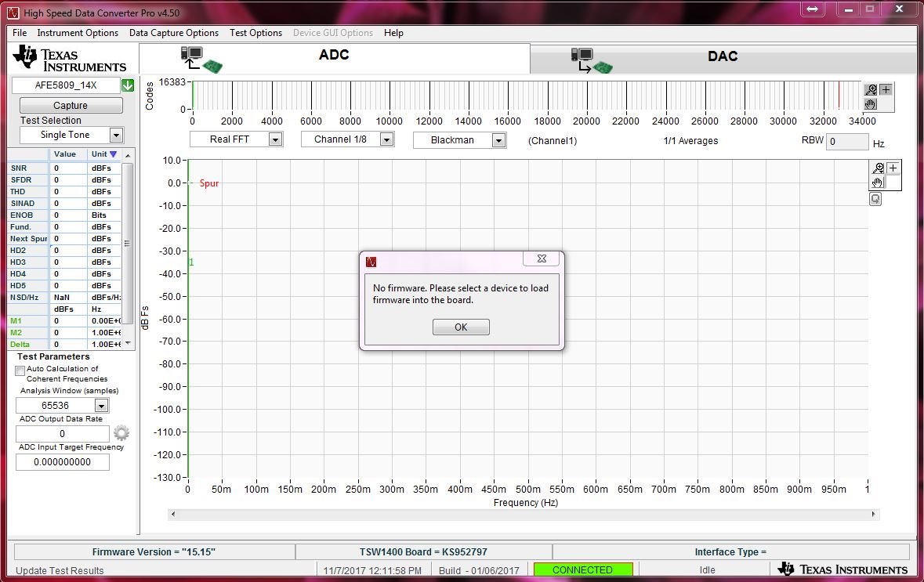
Task: Click the plot horizontal scrollbar track
Action: (x=523, y=515)
